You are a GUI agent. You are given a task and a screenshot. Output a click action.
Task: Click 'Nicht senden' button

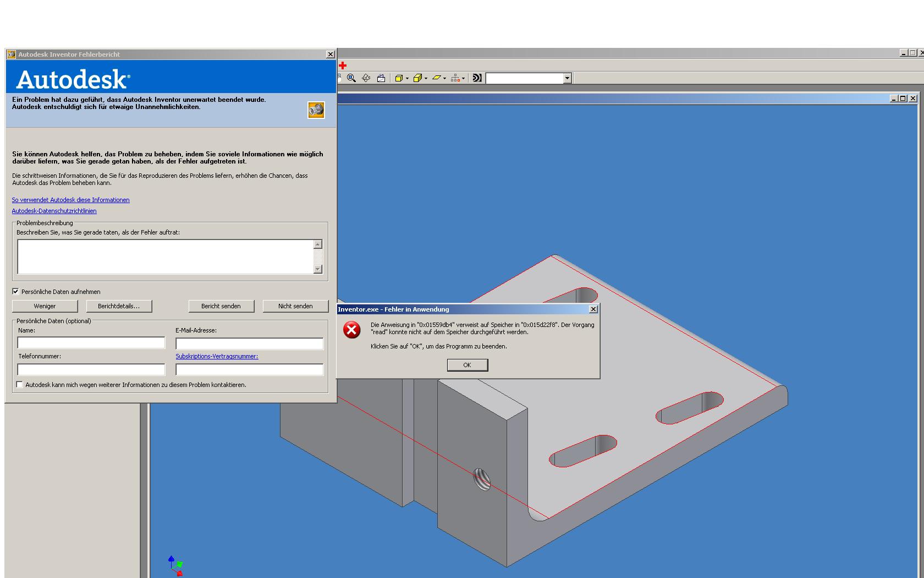(295, 306)
